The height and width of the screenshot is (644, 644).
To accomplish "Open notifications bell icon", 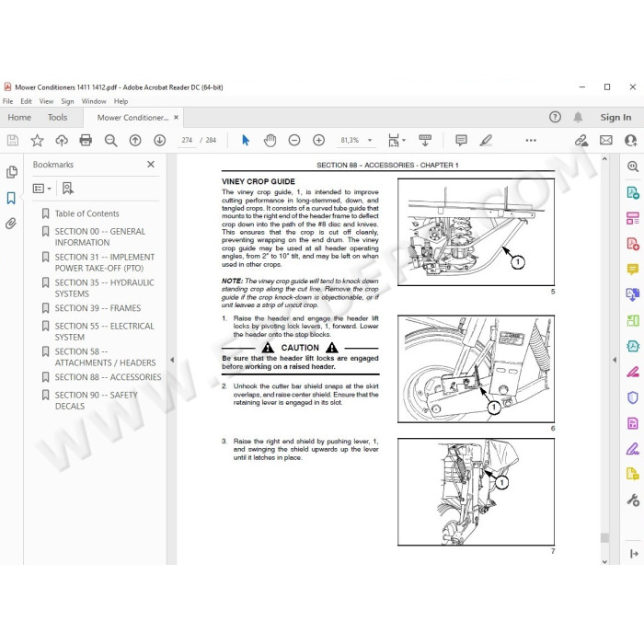I will 578,118.
